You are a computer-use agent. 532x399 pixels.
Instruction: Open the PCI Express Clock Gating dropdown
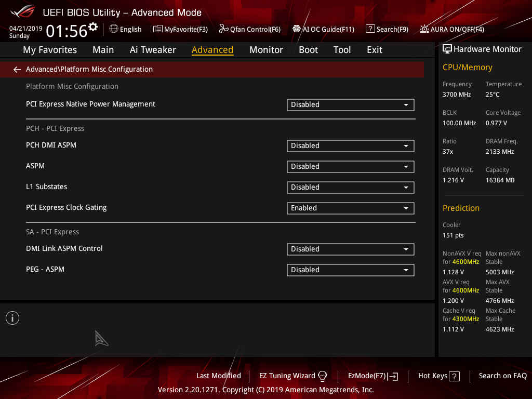pyautogui.click(x=351, y=208)
